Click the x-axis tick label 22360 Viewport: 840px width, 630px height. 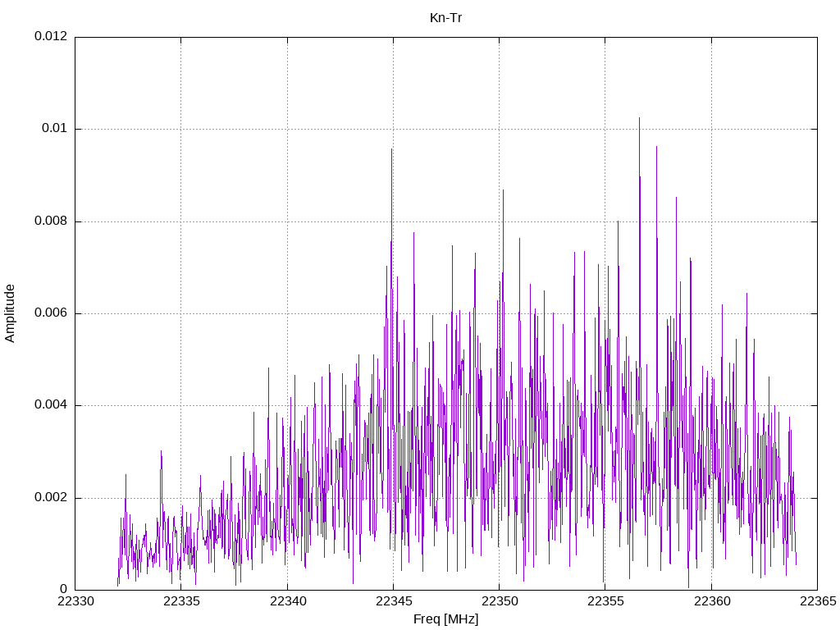(x=712, y=601)
